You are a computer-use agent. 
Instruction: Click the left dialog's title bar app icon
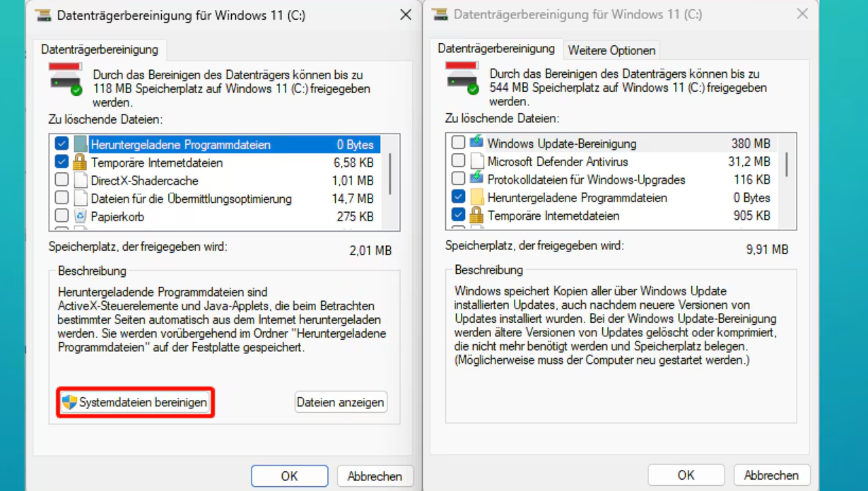(x=42, y=15)
